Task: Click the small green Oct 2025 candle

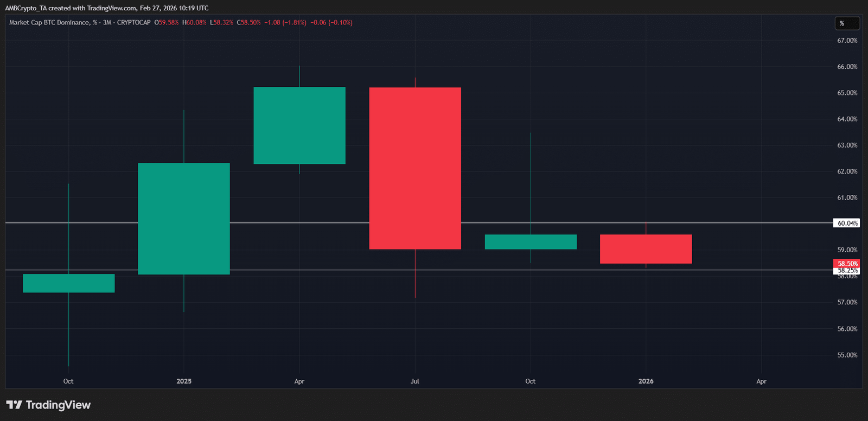Action: point(531,242)
